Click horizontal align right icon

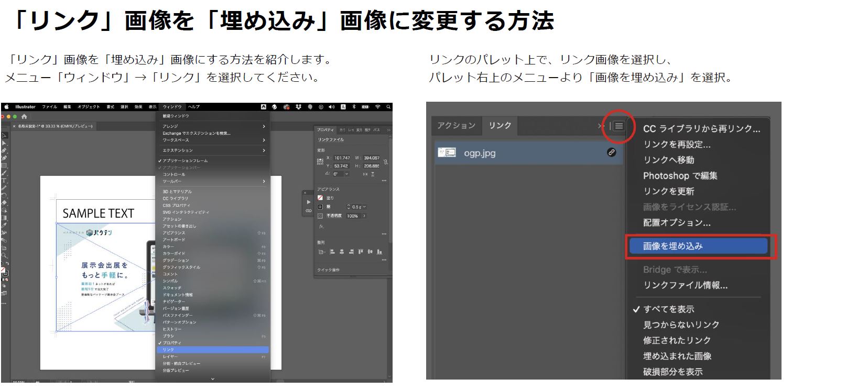[351, 252]
